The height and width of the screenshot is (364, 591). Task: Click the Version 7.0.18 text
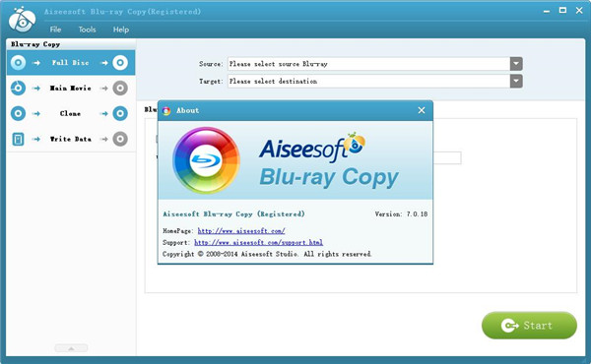[x=401, y=213]
